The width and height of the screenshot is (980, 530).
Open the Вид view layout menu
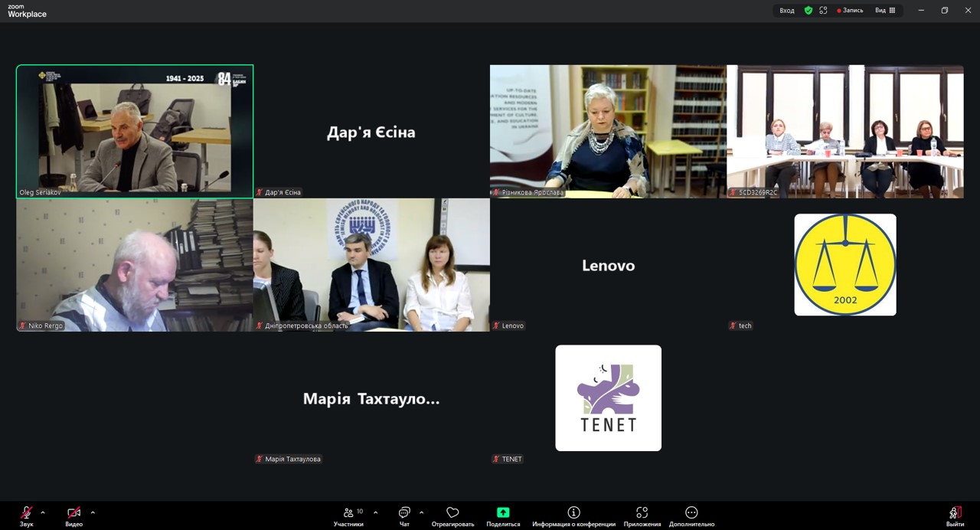point(885,11)
